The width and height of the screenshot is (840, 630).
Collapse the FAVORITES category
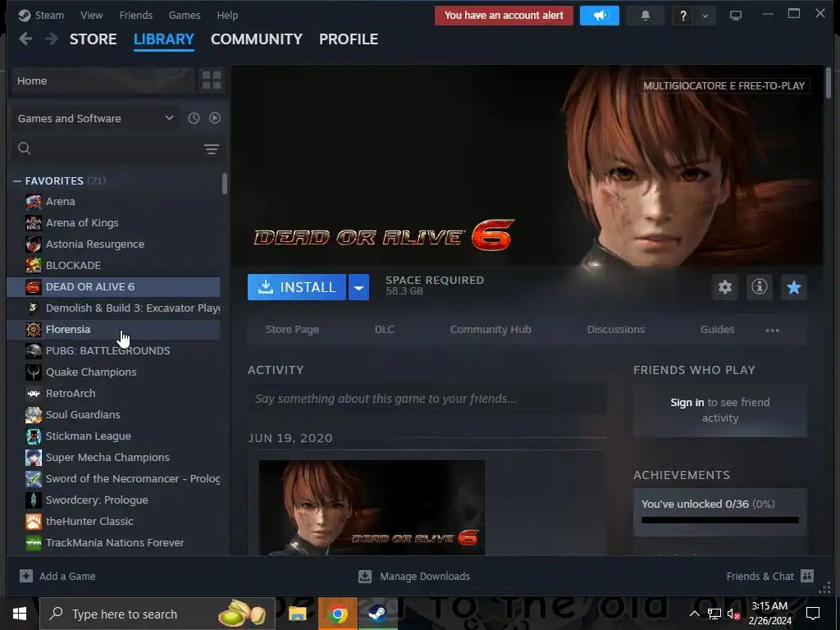tap(17, 181)
